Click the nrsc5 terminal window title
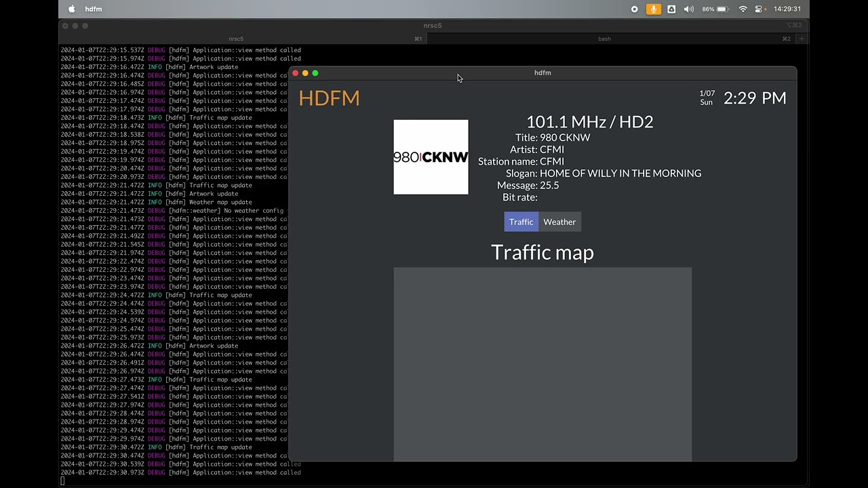Screen dimensions: 868x488 [x=433, y=26]
